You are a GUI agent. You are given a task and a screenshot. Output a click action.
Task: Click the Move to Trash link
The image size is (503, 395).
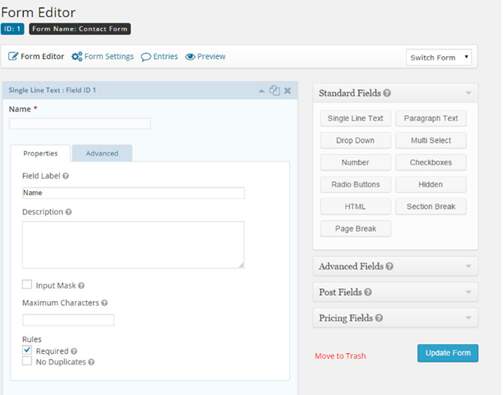[x=340, y=356]
